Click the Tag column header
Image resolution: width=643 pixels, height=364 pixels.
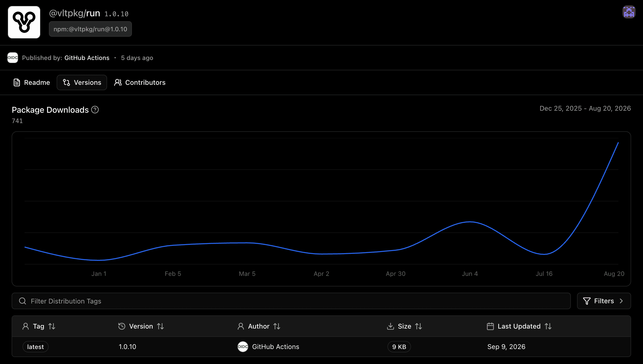[39, 326]
